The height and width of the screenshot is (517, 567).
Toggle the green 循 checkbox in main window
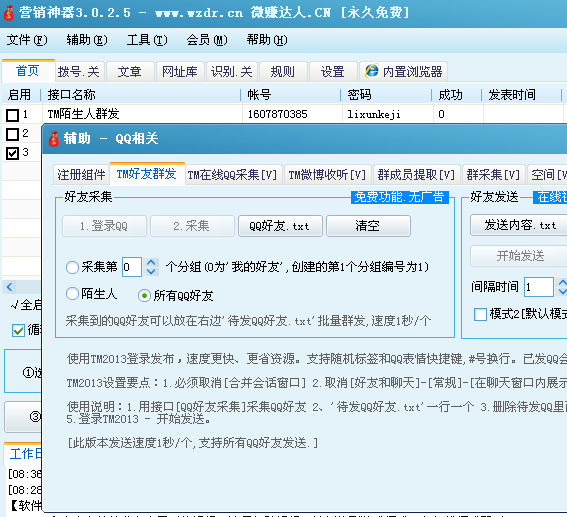tap(18, 330)
